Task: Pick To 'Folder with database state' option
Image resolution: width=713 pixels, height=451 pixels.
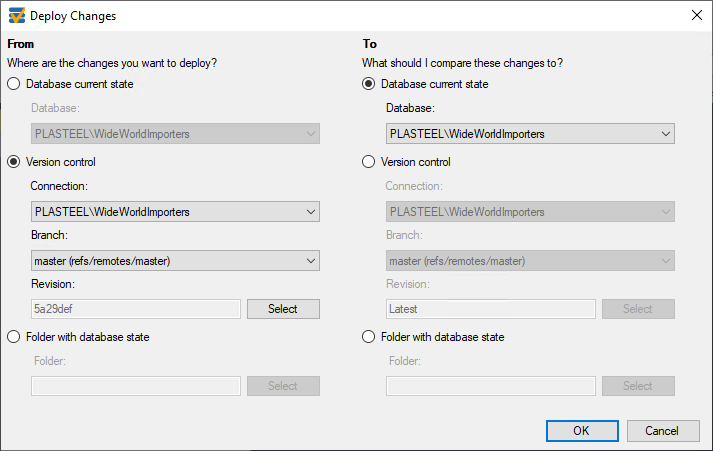Action: 368,337
